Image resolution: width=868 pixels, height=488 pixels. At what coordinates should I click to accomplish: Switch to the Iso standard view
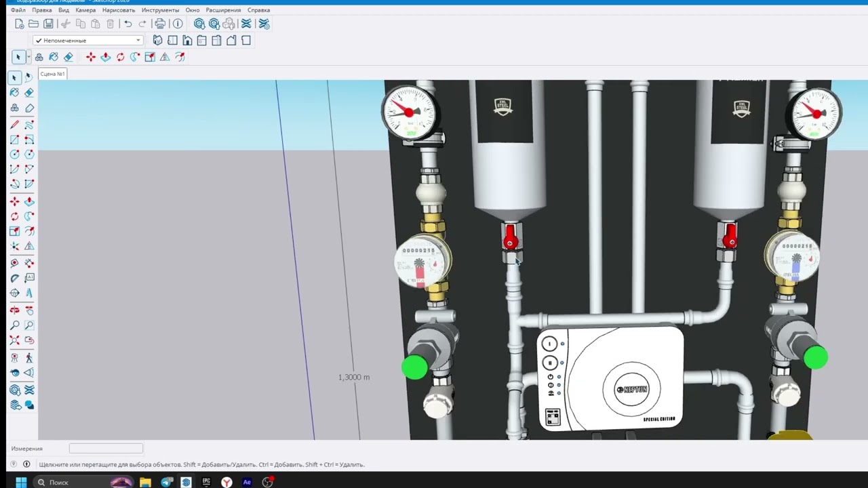(157, 41)
